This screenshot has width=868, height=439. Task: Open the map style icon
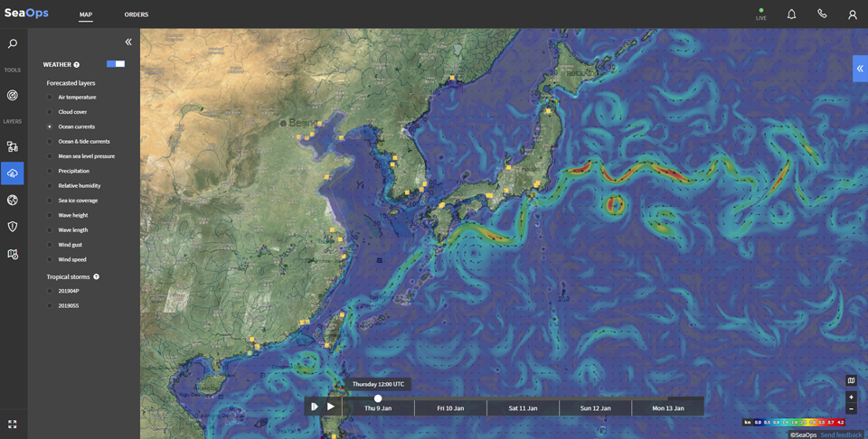pyautogui.click(x=852, y=380)
